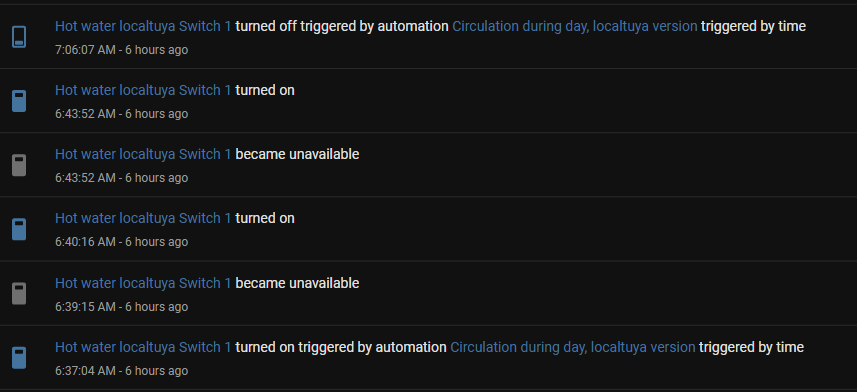This screenshot has width=857, height=392.
Task: Click the 6:40:16 AM timestamp
Action: point(85,242)
